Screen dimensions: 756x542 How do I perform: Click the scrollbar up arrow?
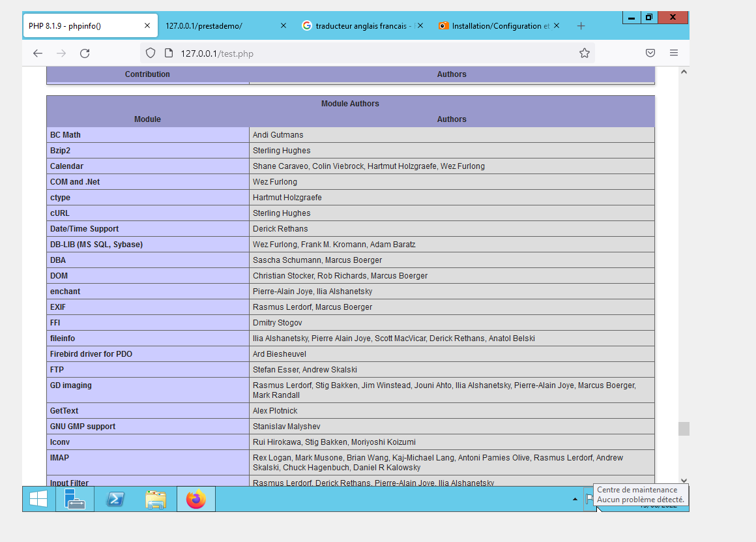(684, 72)
